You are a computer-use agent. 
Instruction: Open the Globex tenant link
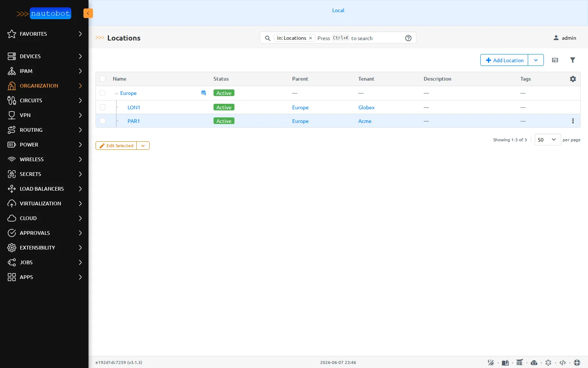pos(366,107)
